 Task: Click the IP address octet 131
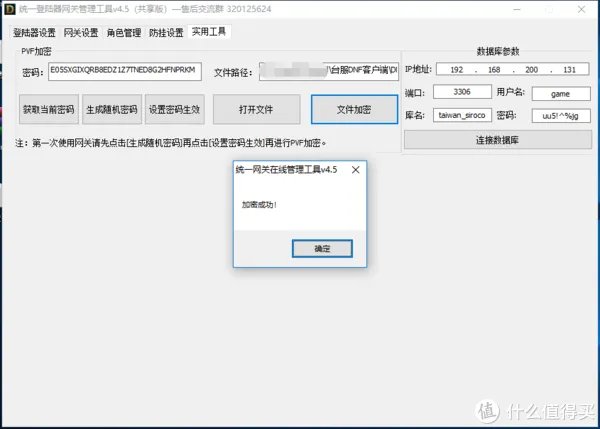coord(569,70)
